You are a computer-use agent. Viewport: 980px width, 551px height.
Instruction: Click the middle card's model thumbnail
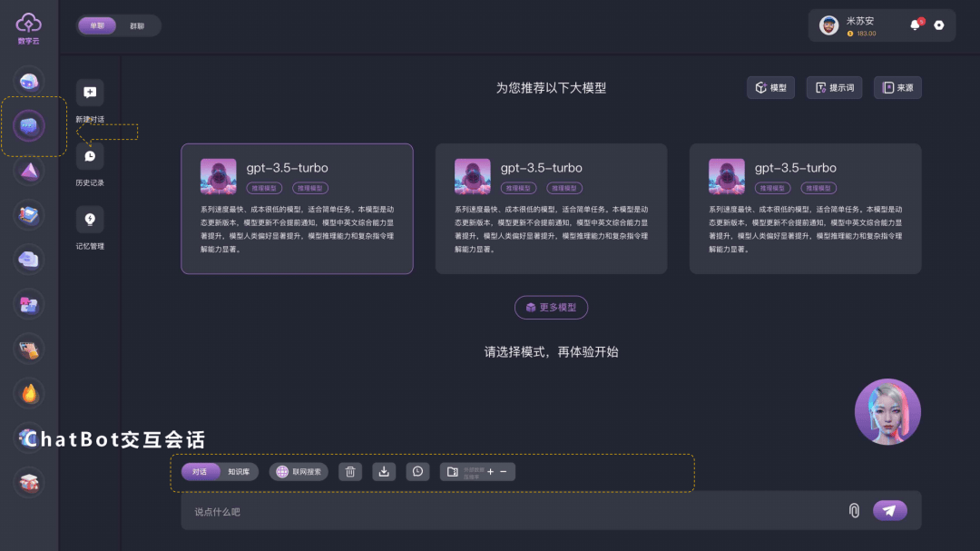pos(473,176)
